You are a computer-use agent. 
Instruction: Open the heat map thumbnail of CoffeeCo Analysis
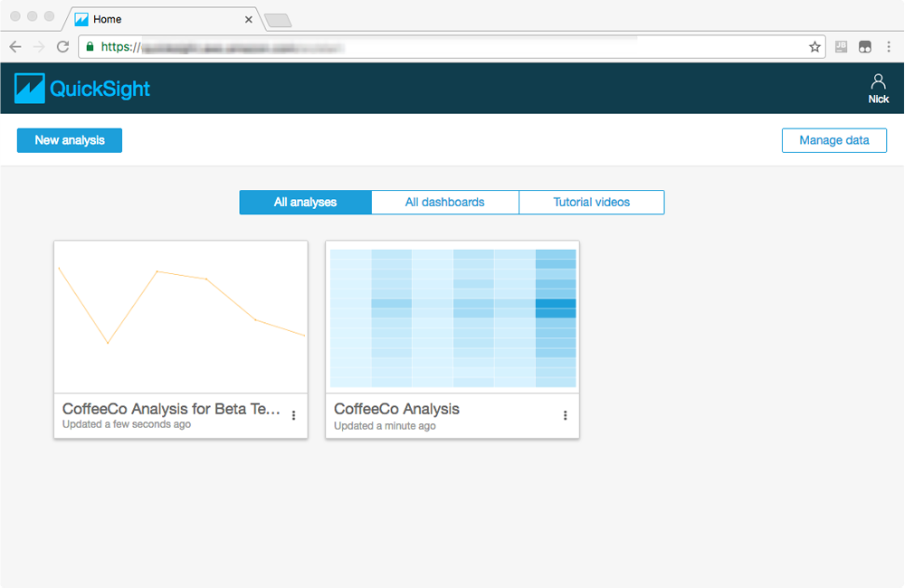pos(452,317)
